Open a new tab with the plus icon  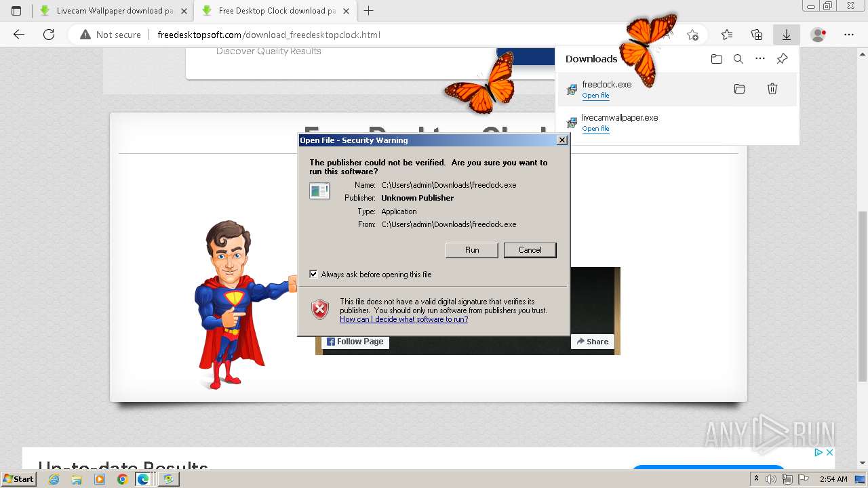tap(369, 11)
